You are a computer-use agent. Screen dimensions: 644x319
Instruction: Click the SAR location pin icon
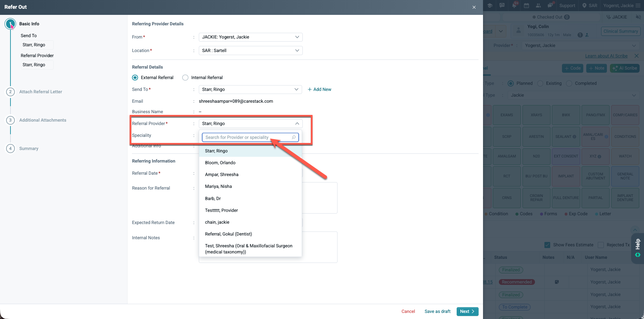click(585, 5)
